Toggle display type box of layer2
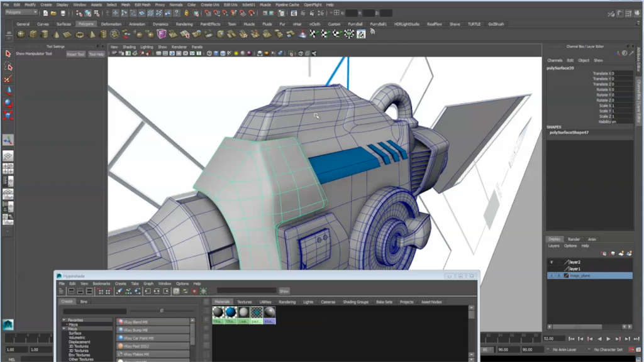Screen dimensions: 644x362 559,262
